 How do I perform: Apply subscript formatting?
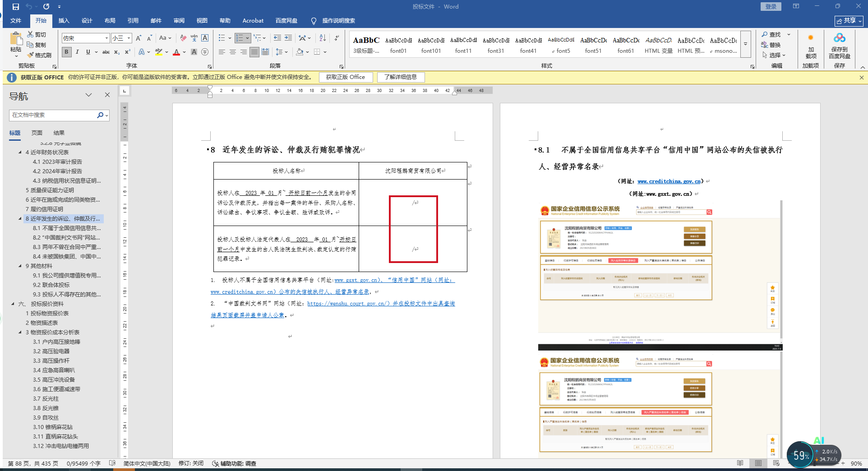click(117, 52)
